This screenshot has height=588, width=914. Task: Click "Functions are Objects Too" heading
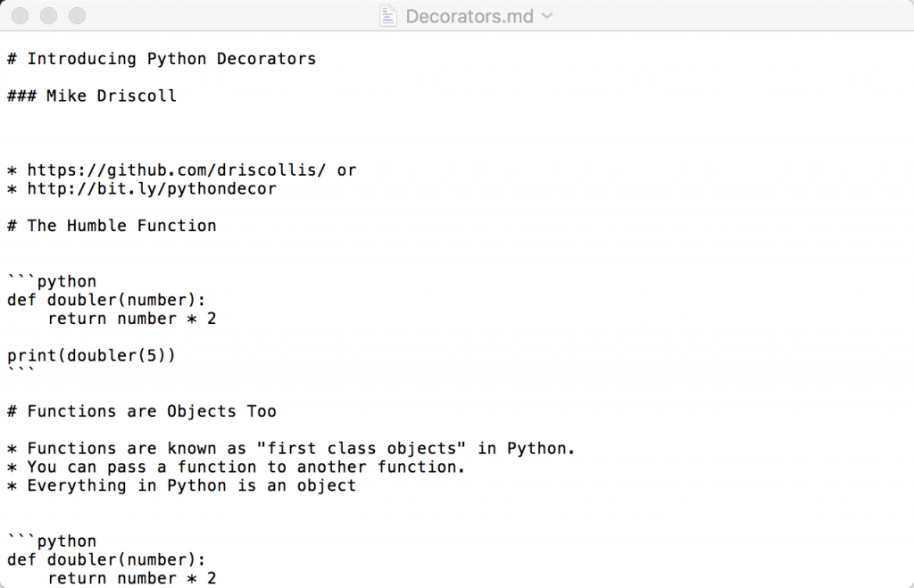point(152,411)
